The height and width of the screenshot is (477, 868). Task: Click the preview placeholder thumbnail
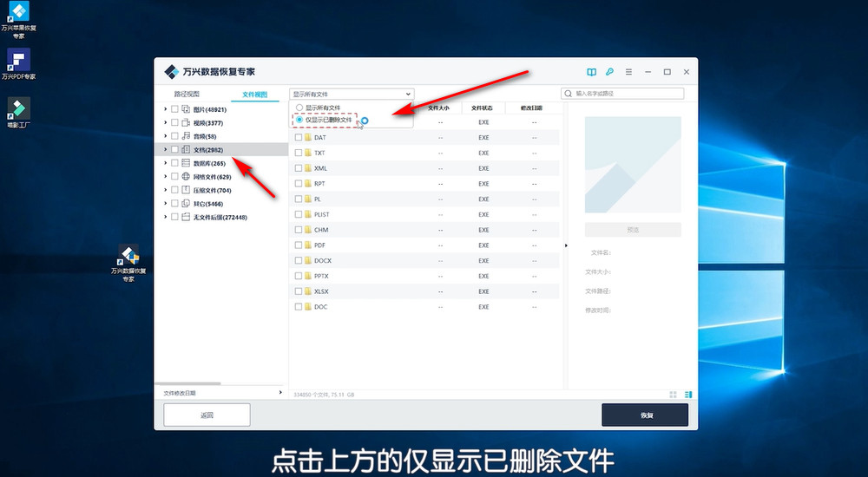click(633, 165)
